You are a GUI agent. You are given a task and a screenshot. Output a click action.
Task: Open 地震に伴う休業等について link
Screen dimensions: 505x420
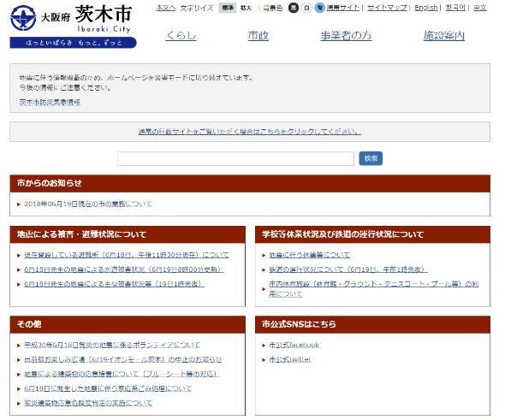point(310,255)
